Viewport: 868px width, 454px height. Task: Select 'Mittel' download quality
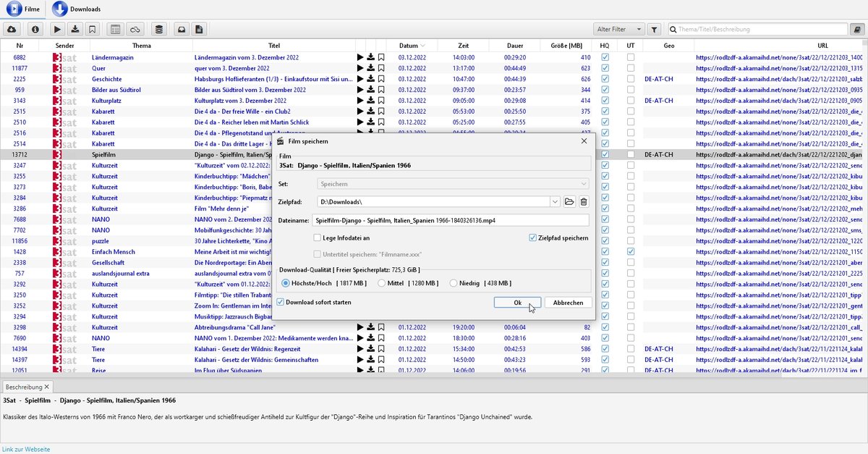(380, 283)
